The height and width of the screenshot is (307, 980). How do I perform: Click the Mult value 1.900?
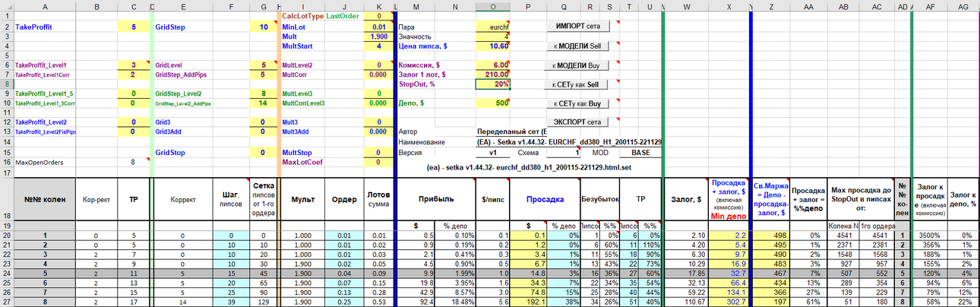(x=379, y=36)
